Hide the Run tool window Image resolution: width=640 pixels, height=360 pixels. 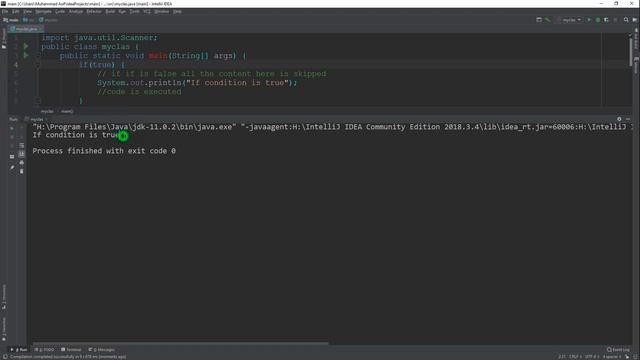coord(628,119)
